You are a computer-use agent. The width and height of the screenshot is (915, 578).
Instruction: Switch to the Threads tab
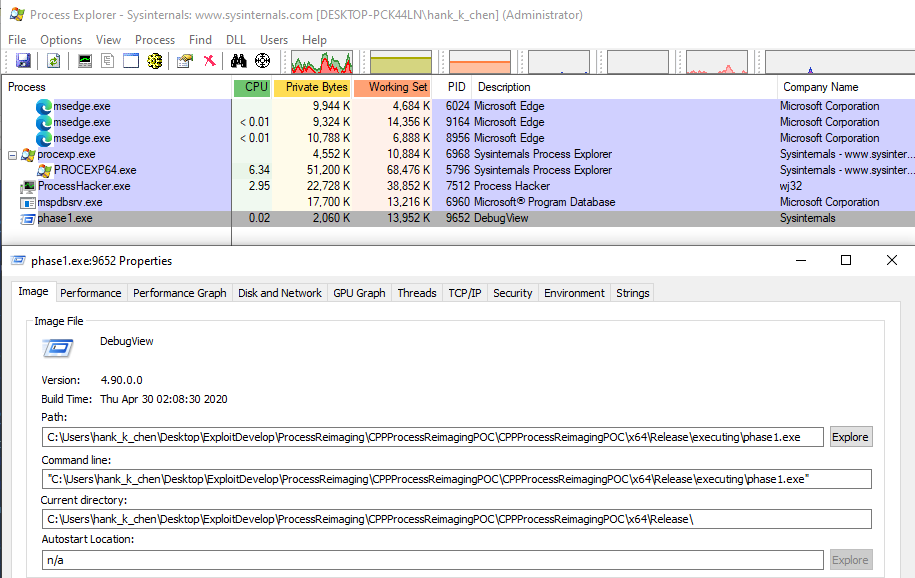click(x=417, y=293)
